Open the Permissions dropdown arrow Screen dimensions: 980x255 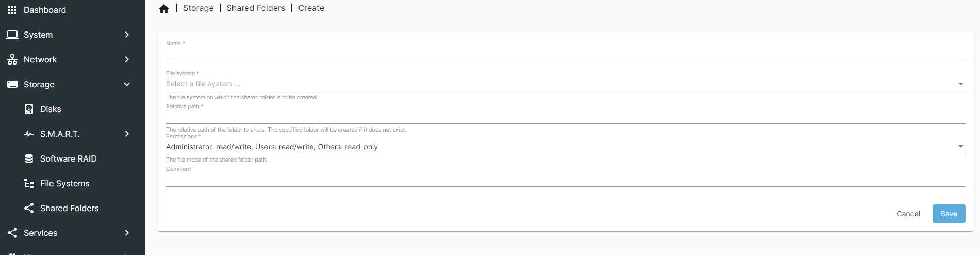[961, 147]
